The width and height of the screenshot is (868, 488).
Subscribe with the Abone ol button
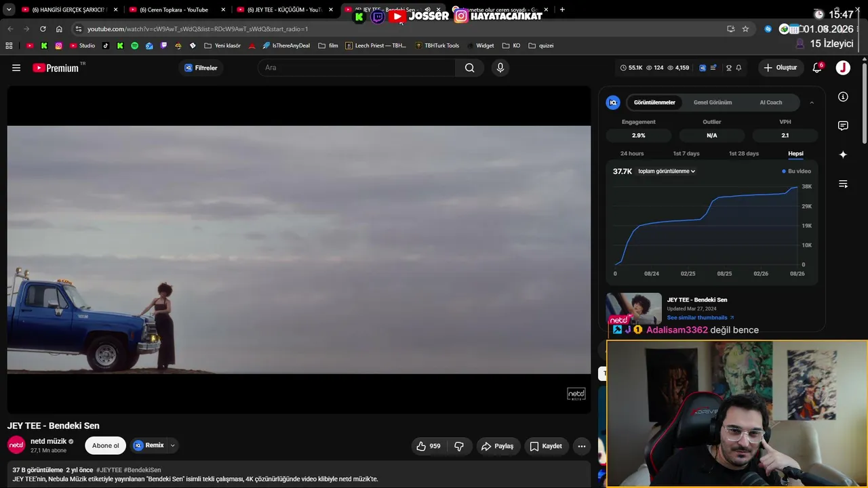point(105,445)
